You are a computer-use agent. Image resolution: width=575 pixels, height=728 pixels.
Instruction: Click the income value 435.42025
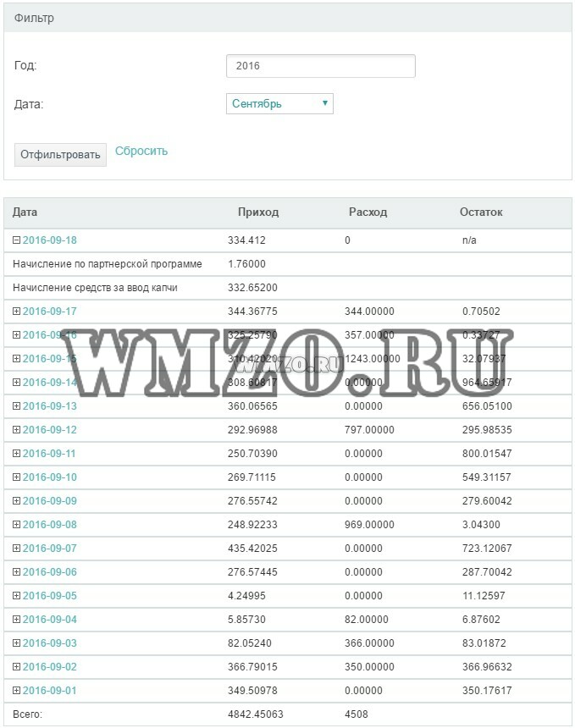252,548
